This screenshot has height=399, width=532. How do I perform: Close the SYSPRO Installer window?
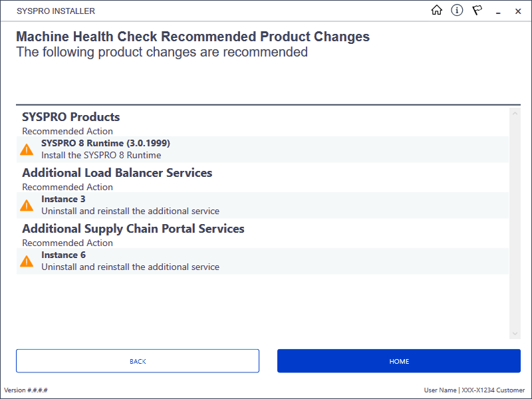tap(518, 11)
